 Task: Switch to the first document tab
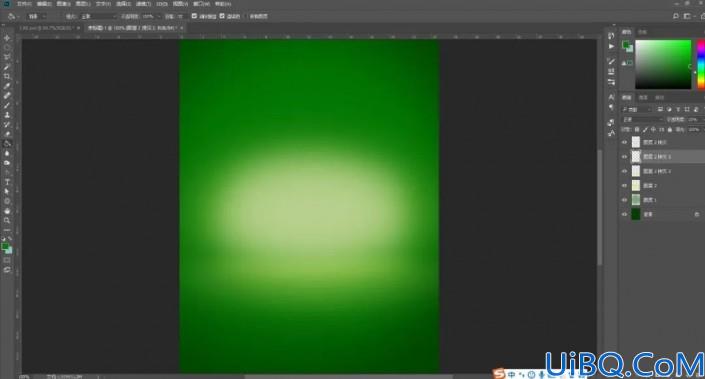(47, 28)
